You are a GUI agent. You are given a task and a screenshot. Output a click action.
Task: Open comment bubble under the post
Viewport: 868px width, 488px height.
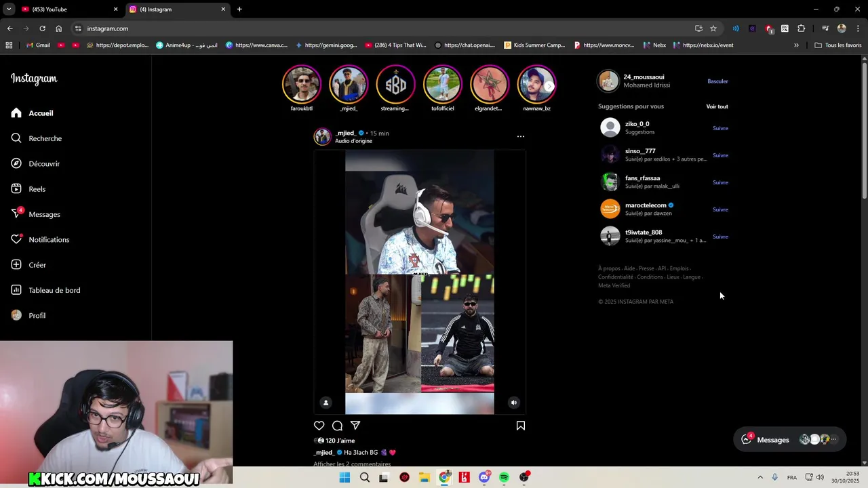(x=337, y=426)
